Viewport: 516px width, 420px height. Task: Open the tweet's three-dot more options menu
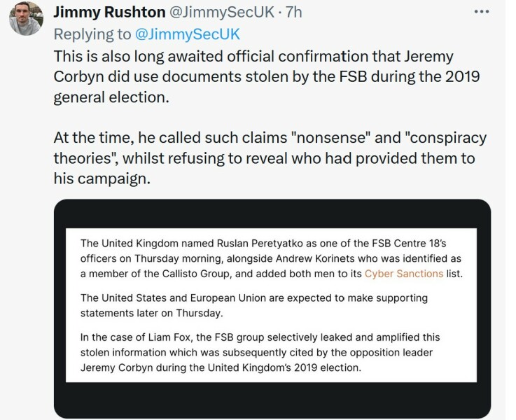(484, 12)
